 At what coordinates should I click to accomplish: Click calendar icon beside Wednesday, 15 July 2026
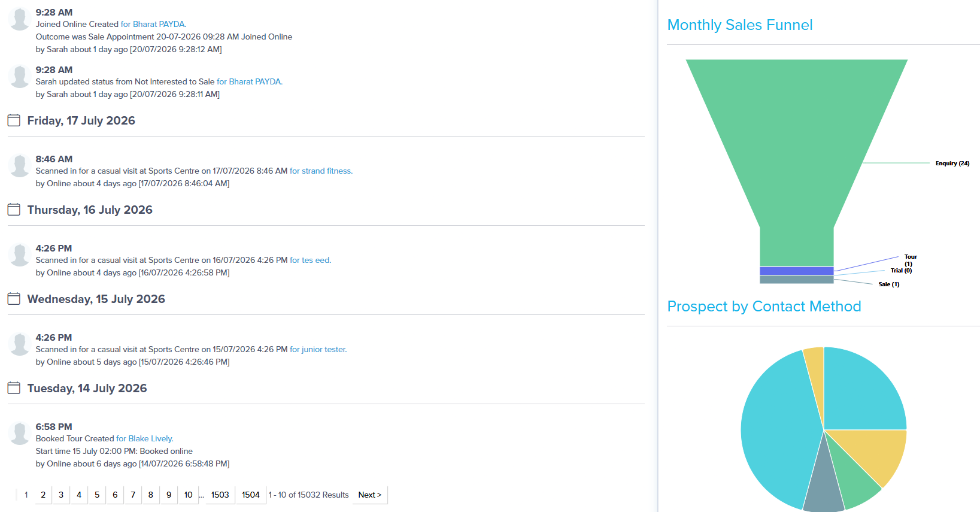[14, 299]
